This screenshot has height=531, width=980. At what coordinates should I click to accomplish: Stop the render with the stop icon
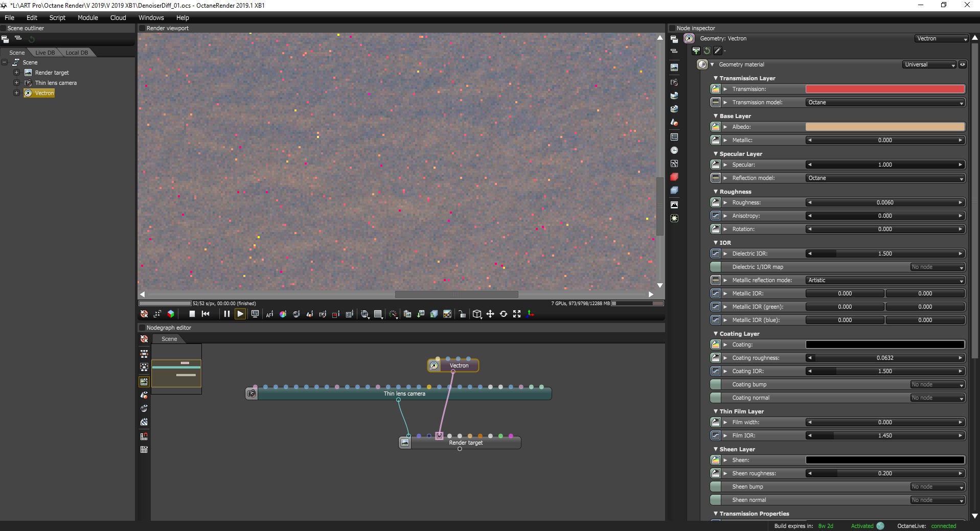(192, 314)
